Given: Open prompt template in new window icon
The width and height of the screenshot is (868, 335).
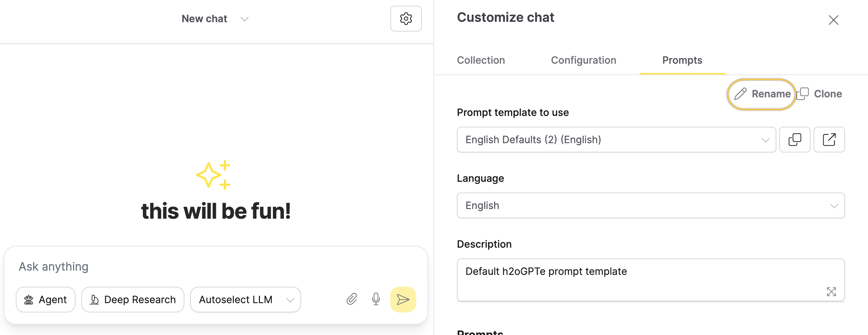Looking at the screenshot, I should point(829,140).
